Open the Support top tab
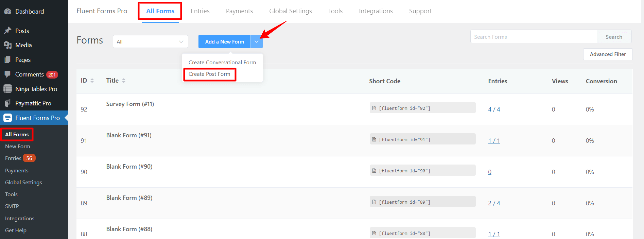Viewport: 644px width, 239px height. 420,11
